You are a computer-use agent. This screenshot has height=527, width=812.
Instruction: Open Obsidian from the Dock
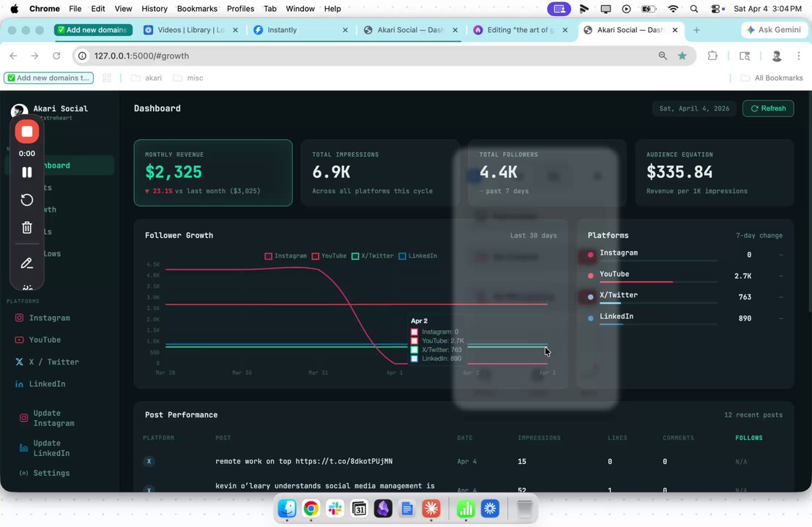(383, 509)
